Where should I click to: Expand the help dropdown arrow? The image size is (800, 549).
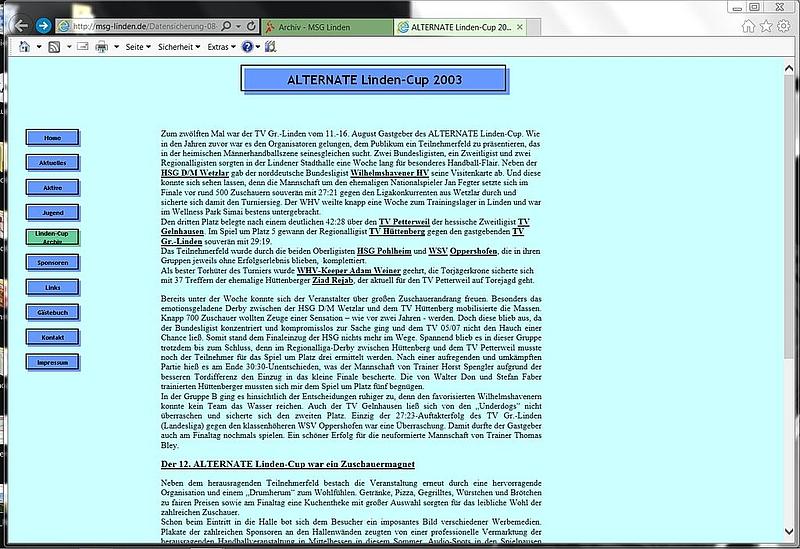click(258, 47)
